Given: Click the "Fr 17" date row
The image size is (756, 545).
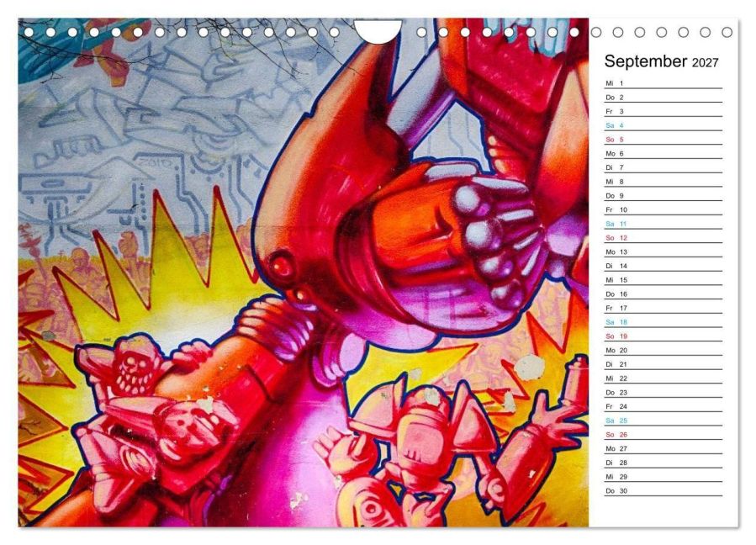Looking at the screenshot, I should click(x=663, y=308).
